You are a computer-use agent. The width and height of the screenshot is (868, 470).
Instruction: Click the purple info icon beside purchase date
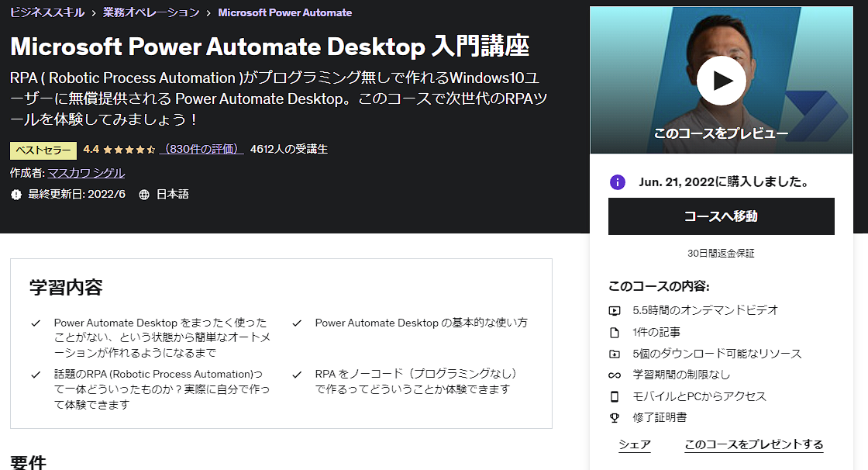coord(618,182)
